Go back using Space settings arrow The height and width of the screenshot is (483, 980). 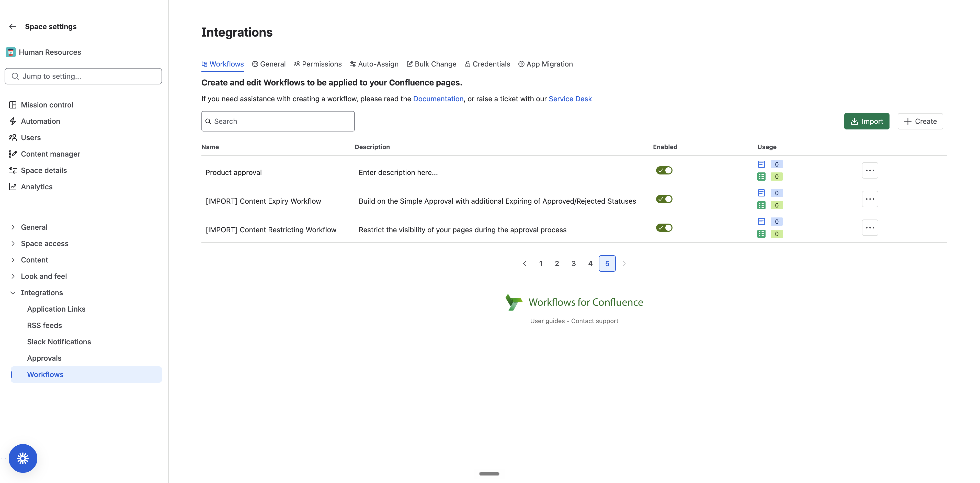(13, 27)
